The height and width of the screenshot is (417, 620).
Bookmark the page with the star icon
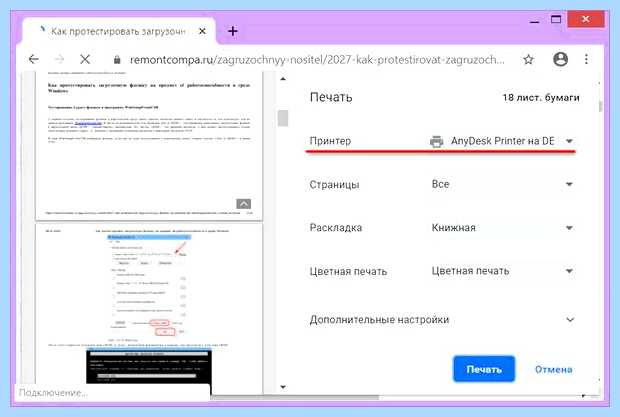tap(528, 60)
